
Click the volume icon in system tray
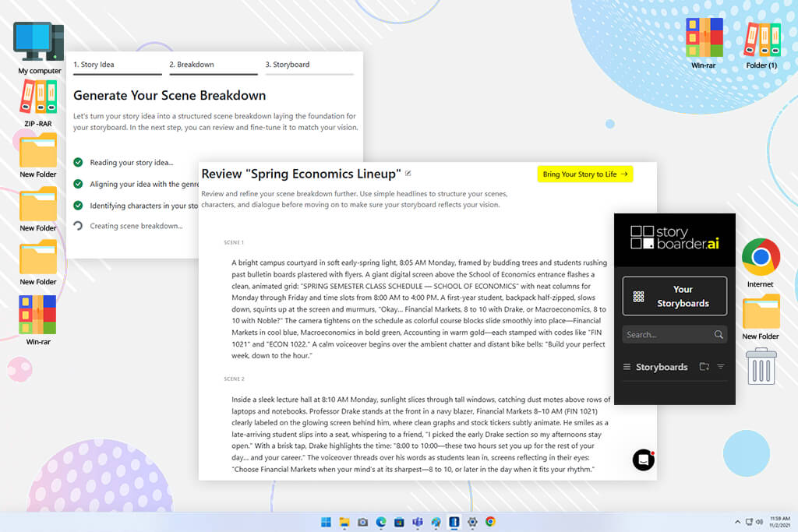(759, 522)
